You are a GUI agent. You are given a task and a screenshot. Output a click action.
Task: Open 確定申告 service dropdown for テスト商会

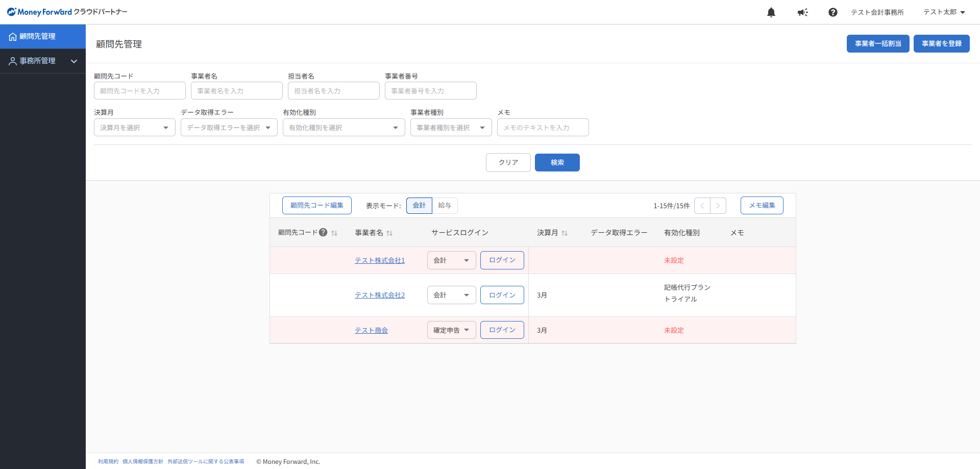coord(452,330)
